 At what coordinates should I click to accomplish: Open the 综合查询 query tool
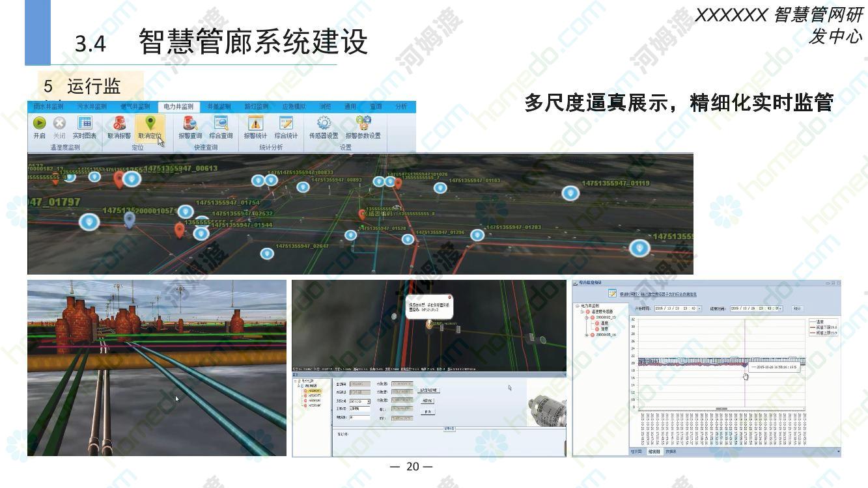click(x=221, y=123)
